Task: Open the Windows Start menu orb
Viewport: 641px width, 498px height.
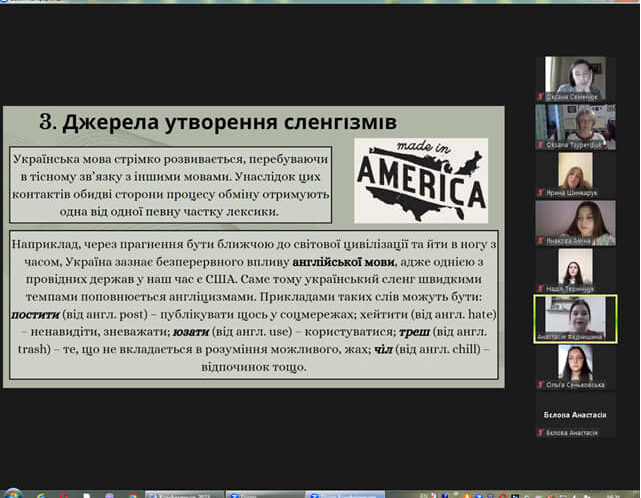Action: [x=12, y=492]
